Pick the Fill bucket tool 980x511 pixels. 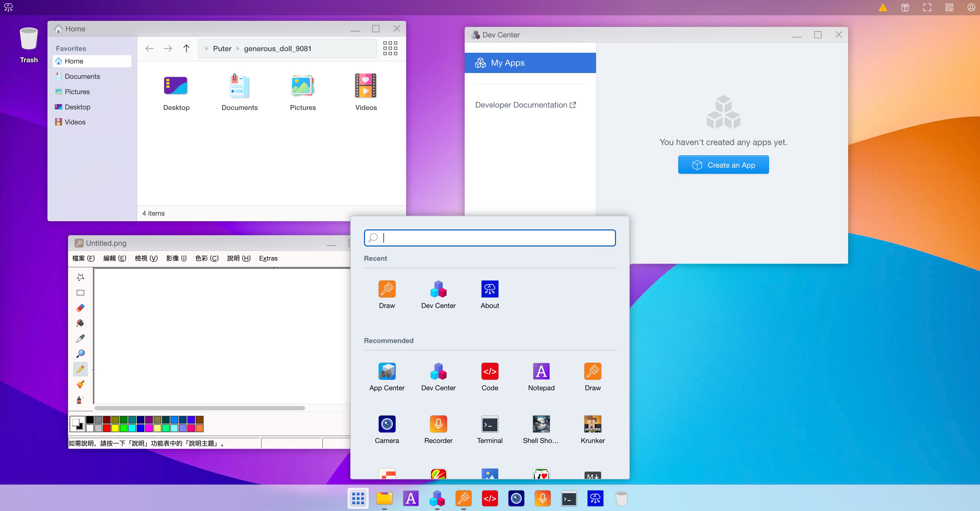(x=80, y=323)
